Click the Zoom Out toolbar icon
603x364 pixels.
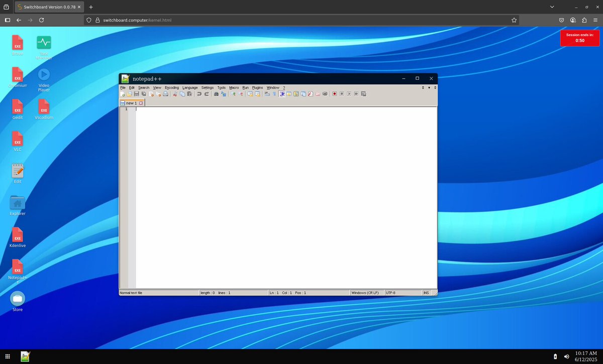(x=241, y=94)
